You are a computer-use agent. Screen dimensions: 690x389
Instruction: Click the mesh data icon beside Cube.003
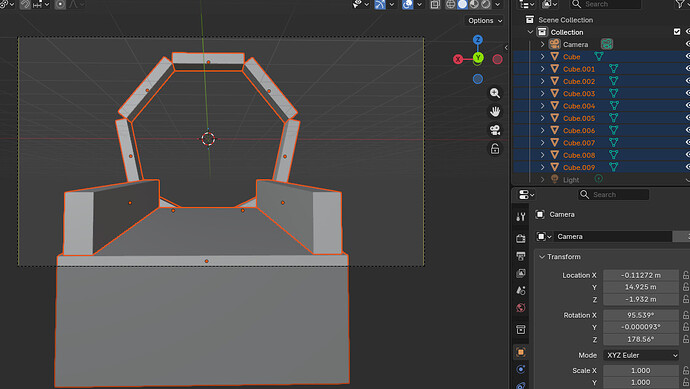point(613,93)
